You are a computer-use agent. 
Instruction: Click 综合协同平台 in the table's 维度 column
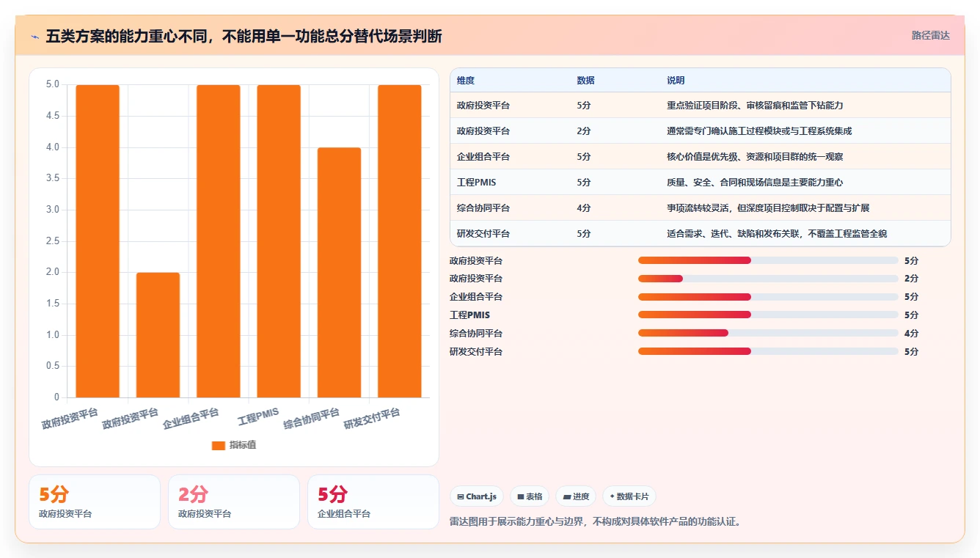(483, 208)
